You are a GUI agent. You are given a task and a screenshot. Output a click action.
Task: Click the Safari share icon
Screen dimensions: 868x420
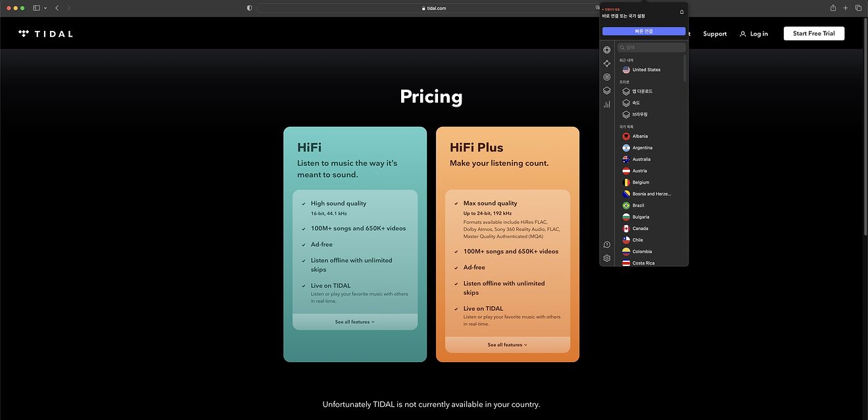tap(833, 8)
